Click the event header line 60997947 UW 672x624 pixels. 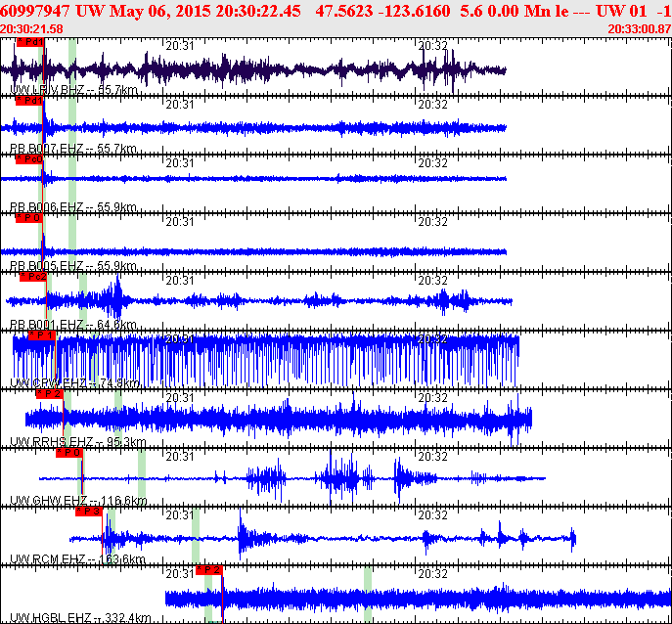pyautogui.click(x=336, y=11)
